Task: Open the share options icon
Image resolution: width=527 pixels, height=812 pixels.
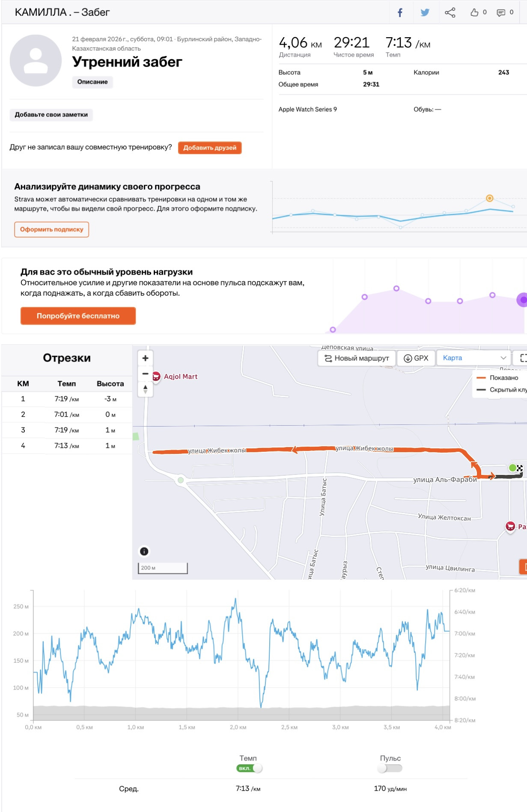Action: tap(450, 12)
